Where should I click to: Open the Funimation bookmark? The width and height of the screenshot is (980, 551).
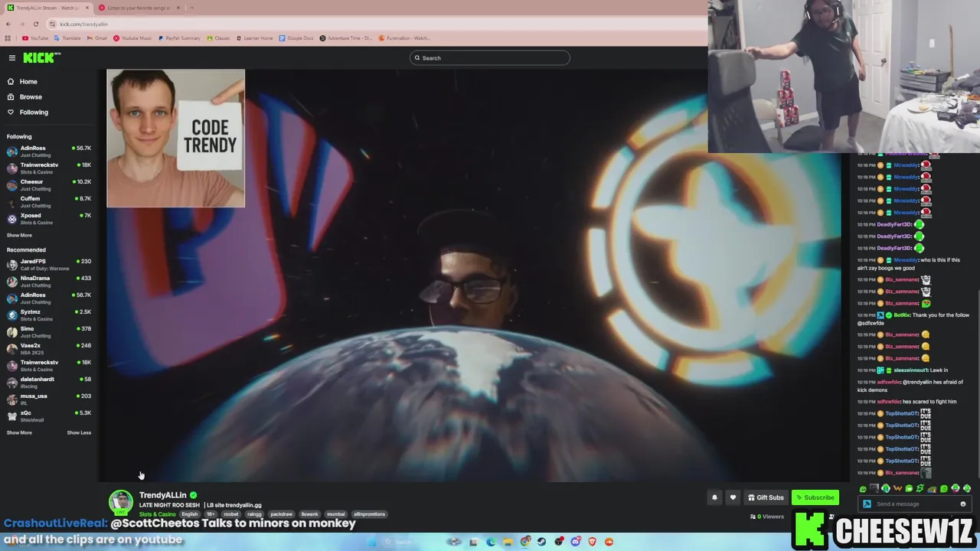404,38
